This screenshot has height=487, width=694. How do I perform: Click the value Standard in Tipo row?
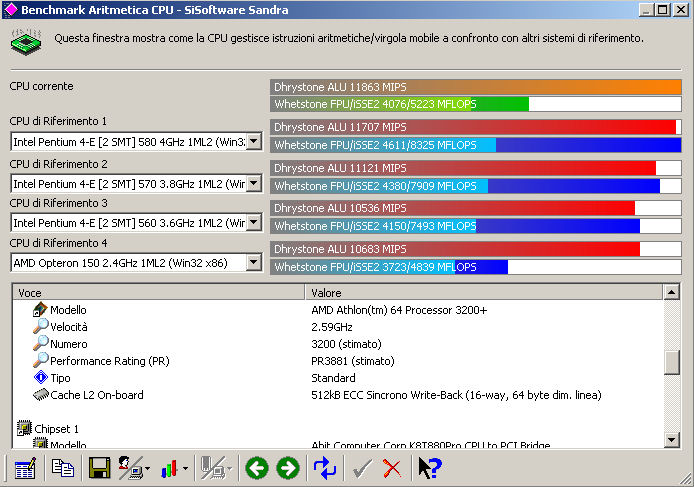pos(333,378)
